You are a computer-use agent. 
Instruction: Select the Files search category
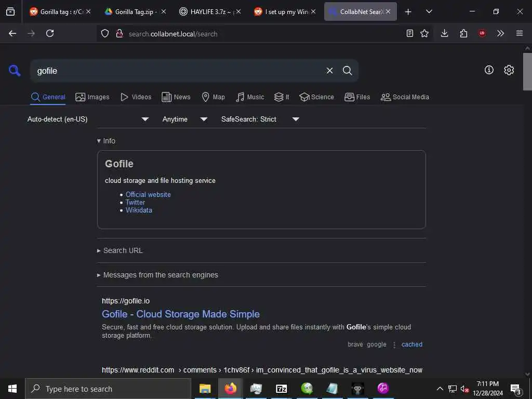(357, 97)
